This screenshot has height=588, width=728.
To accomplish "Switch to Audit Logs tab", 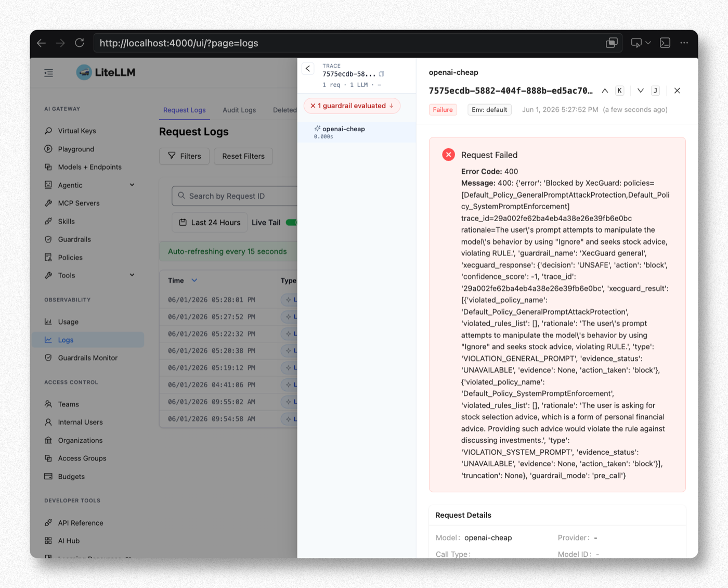I will pyautogui.click(x=239, y=110).
